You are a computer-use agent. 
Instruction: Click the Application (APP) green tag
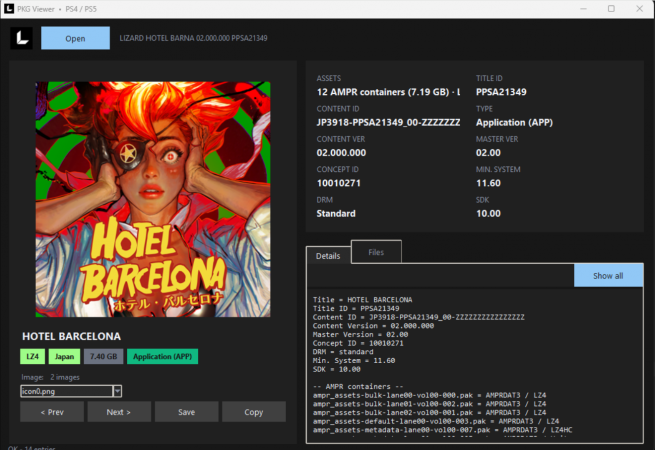coord(162,356)
